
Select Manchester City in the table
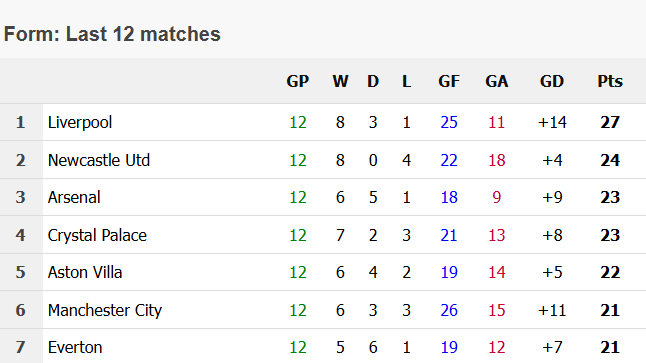[x=105, y=310]
